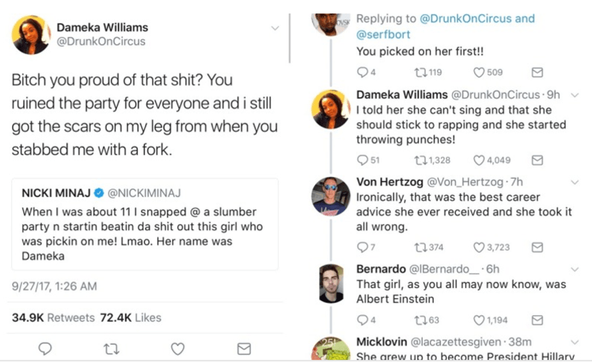The width and height of the screenshot is (592, 364).
Task: Like the "You picked on her first!!" reply
Action: [x=479, y=72]
